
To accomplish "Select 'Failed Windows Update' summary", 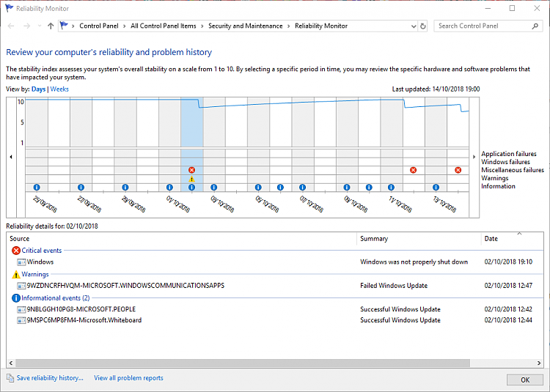I will (x=394, y=286).
